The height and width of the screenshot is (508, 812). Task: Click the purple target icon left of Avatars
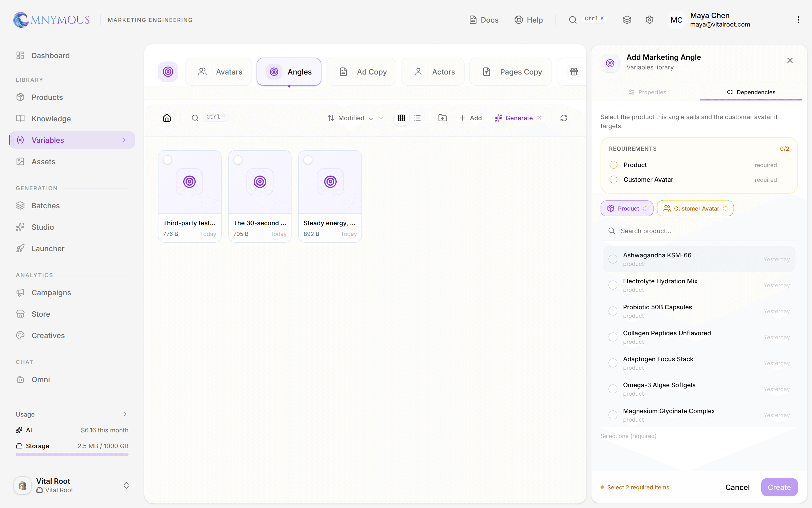[168, 72]
